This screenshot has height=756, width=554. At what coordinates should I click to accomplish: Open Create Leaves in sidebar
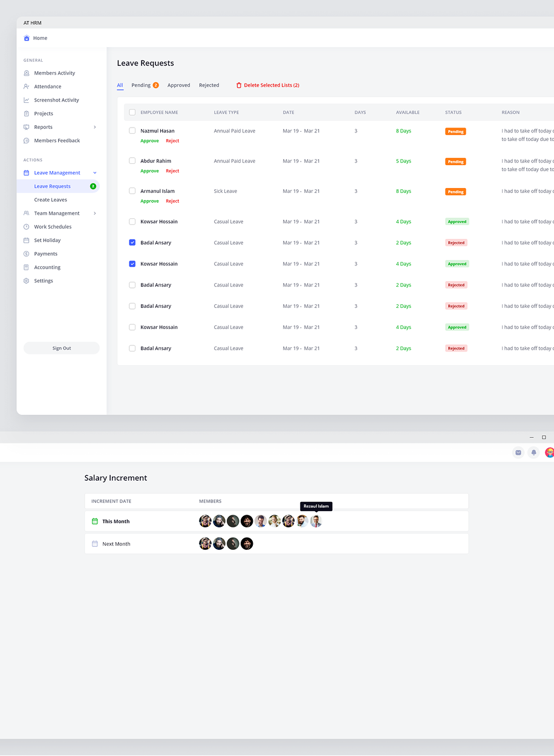coord(51,200)
